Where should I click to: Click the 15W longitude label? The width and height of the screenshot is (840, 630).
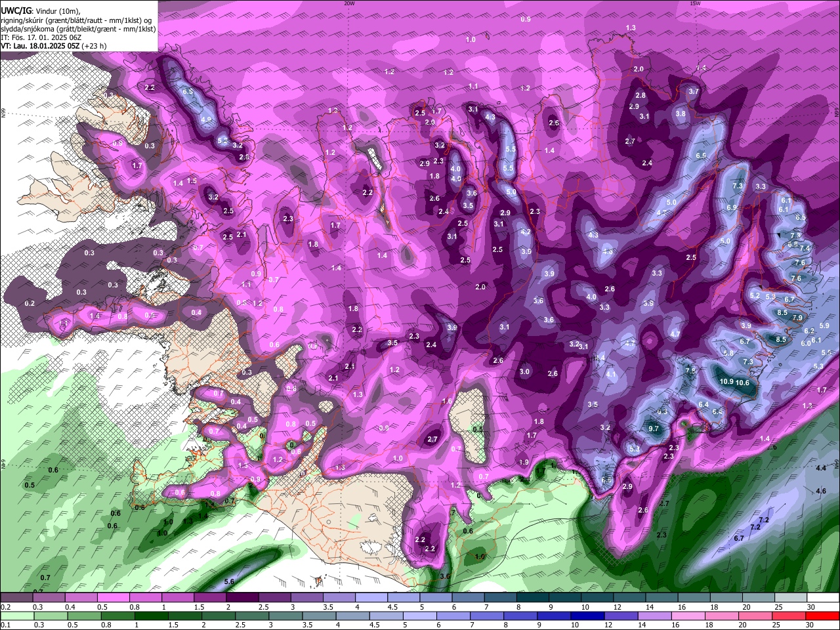coord(695,3)
